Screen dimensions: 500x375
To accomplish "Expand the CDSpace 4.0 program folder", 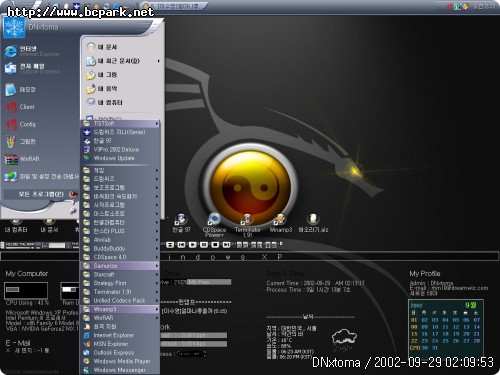I will coord(120,257).
